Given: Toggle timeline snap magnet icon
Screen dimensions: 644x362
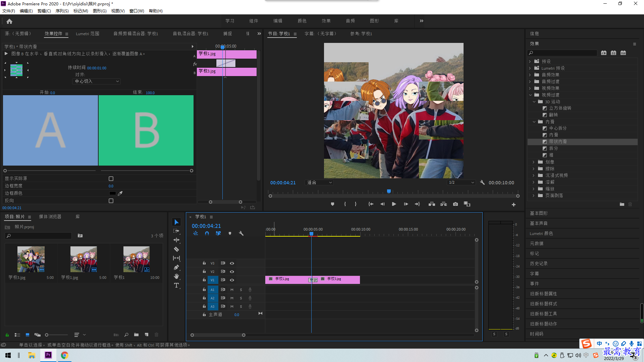Looking at the screenshot, I should [x=207, y=233].
